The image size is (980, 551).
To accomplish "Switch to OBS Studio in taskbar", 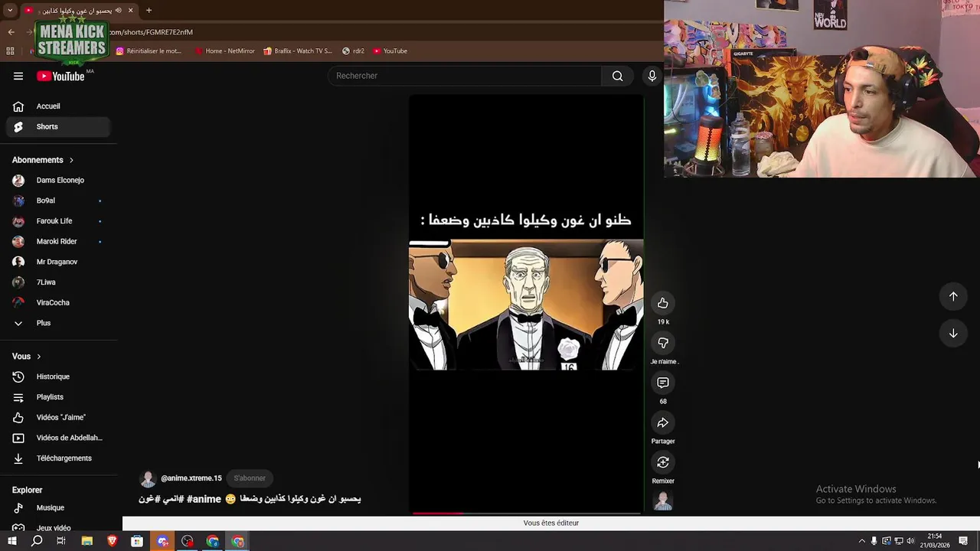I will click(188, 541).
